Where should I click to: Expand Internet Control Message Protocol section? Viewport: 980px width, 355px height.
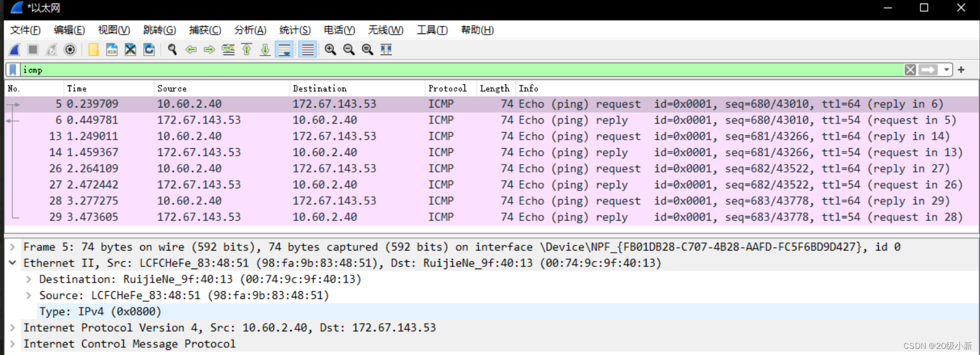pyautogui.click(x=12, y=344)
